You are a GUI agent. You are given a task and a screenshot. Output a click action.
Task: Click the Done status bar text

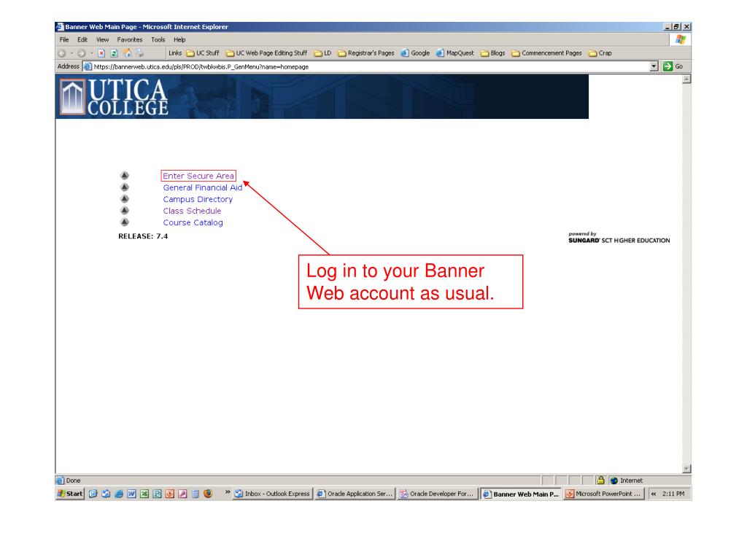73,481
